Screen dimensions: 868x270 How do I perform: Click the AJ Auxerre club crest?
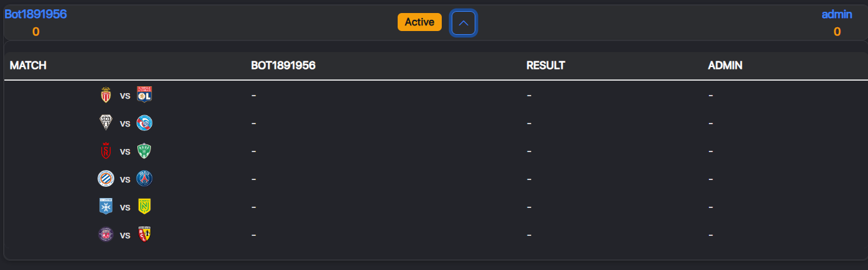[x=106, y=207]
